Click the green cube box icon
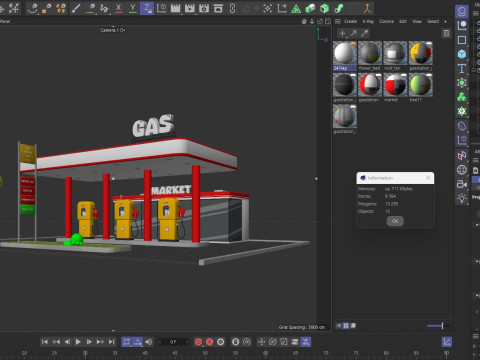This screenshot has width=480, height=360. pos(324,8)
